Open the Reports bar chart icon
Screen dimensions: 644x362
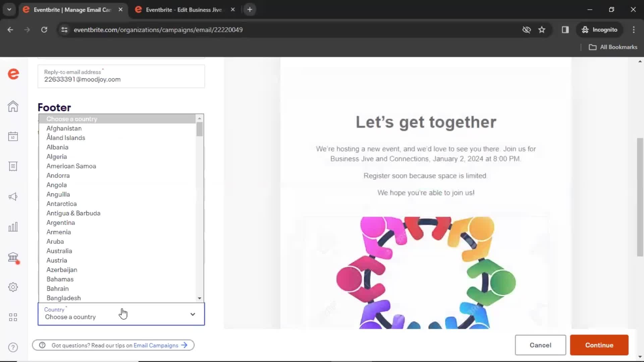point(13,227)
